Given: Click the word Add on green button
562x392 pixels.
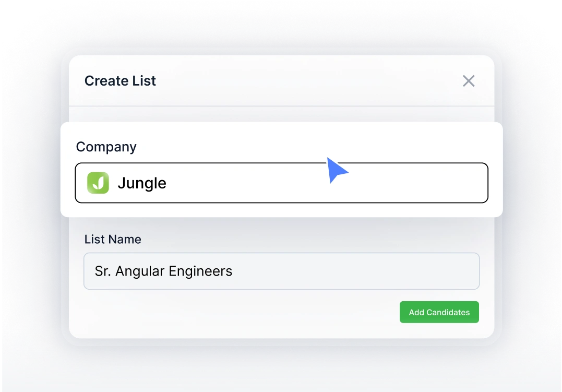Looking at the screenshot, I should tap(416, 312).
